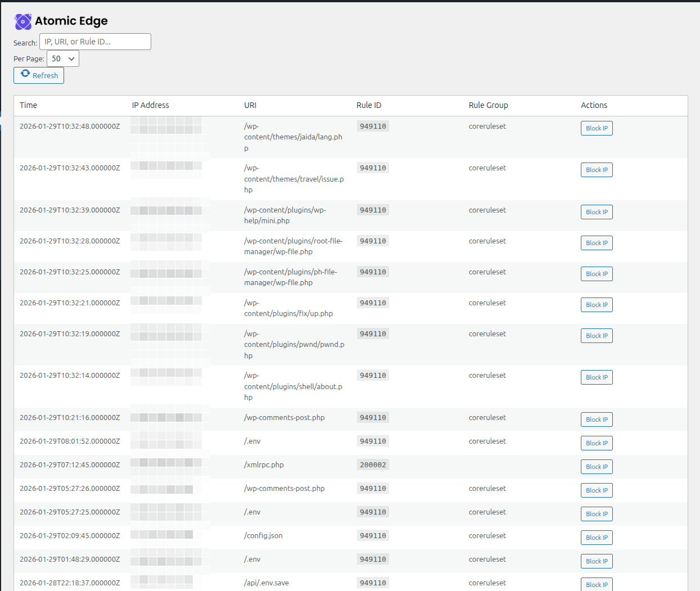
Task: Click the Atomic Edge logo icon
Action: [x=22, y=21]
